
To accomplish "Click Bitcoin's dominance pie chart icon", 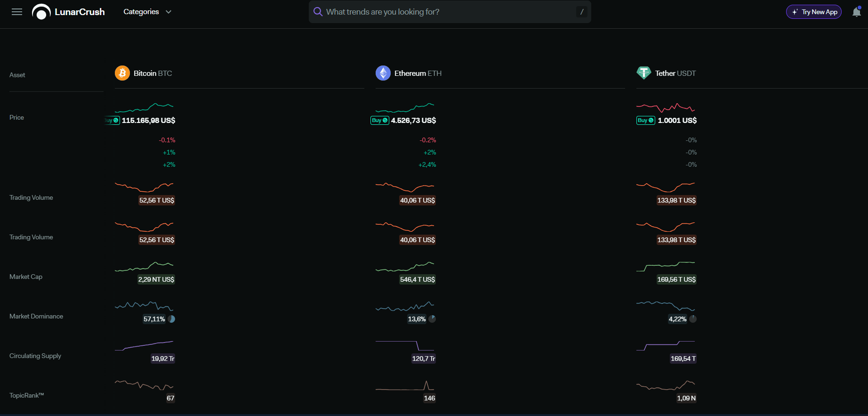I will tap(171, 319).
